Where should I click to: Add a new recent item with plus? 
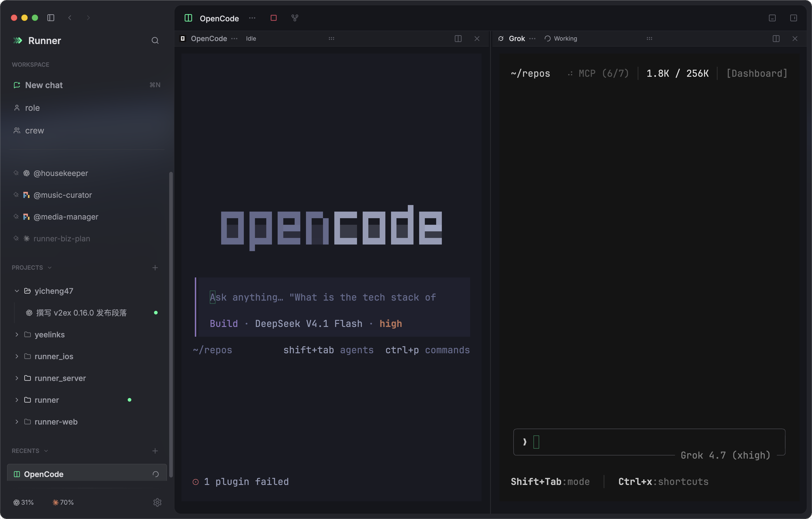pos(155,451)
